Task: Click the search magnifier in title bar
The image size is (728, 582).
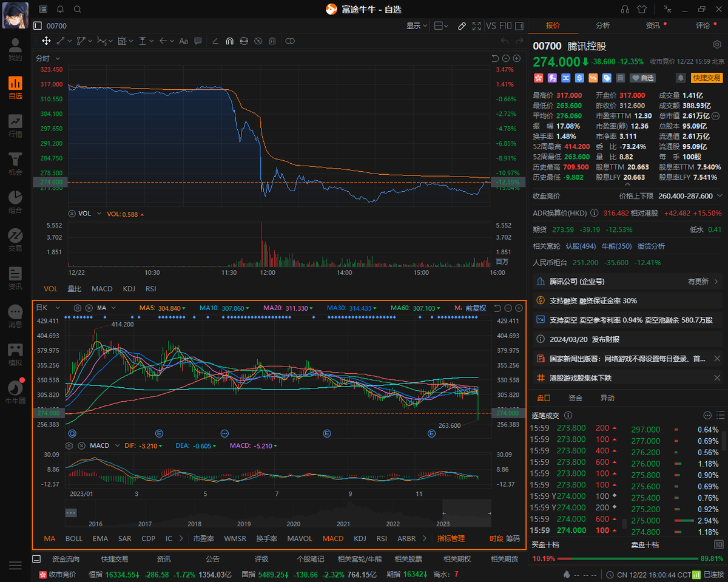Action: (x=77, y=9)
